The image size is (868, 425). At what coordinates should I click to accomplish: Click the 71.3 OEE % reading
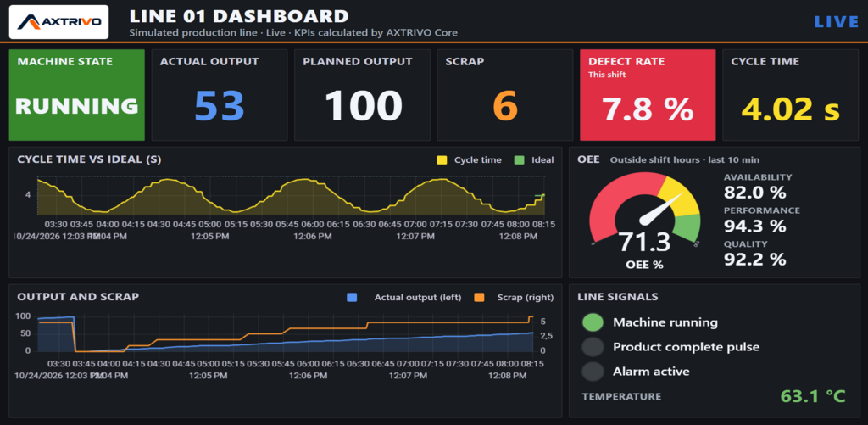pos(644,242)
